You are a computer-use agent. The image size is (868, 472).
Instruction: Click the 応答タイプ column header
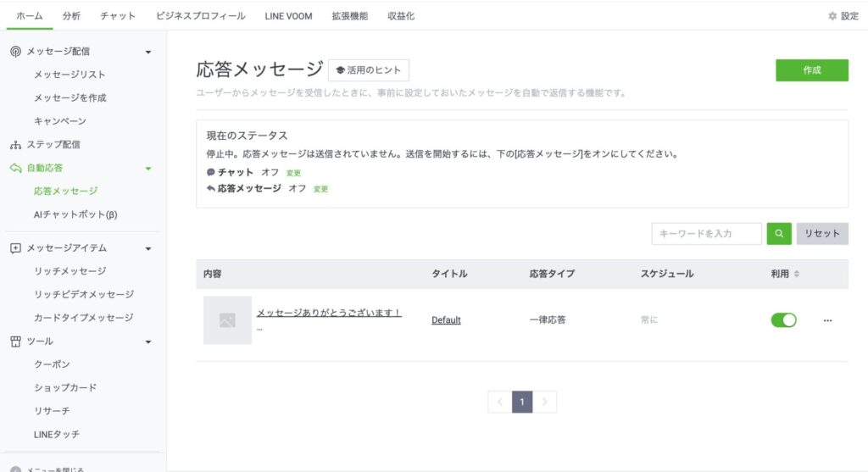(552, 274)
